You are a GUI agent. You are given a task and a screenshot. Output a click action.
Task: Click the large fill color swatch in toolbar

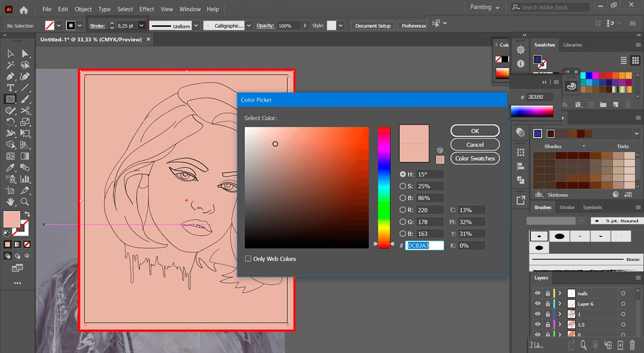[x=12, y=219]
